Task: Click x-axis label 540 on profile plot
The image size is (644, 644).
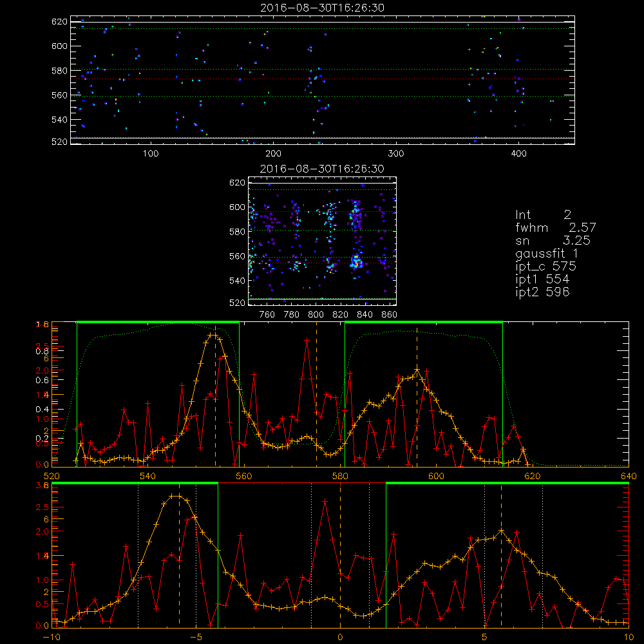Action: pos(148,476)
